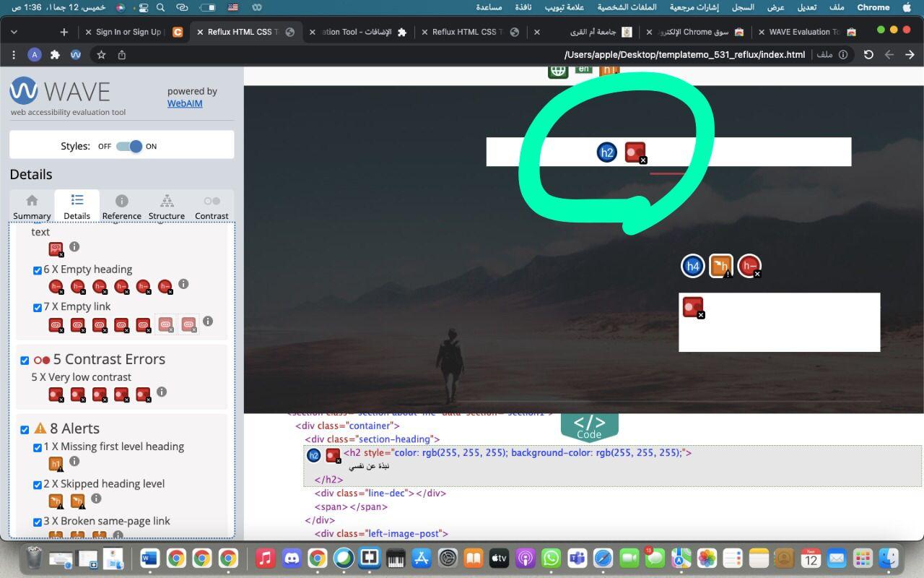Open a new browser tab with plus button
Screen dimensions: 924x578
pyautogui.click(x=64, y=32)
